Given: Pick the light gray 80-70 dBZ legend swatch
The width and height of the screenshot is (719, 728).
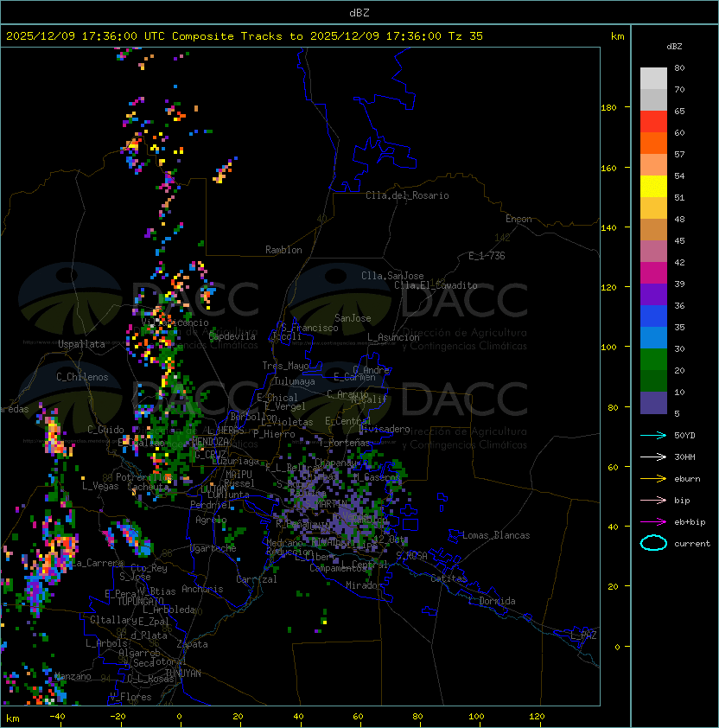Looking at the screenshot, I should (x=653, y=79).
